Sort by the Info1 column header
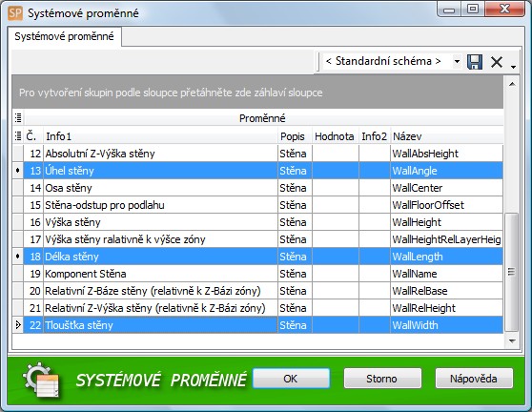 (160, 136)
